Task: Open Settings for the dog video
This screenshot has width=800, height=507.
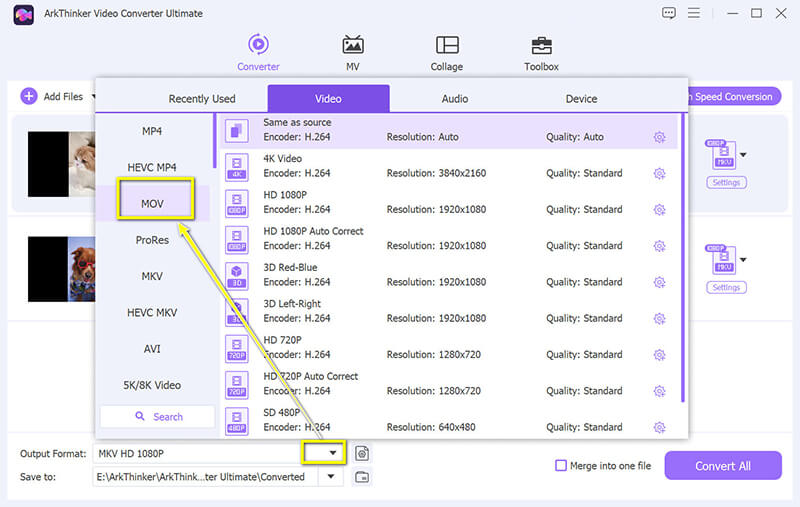Action: 726,287
